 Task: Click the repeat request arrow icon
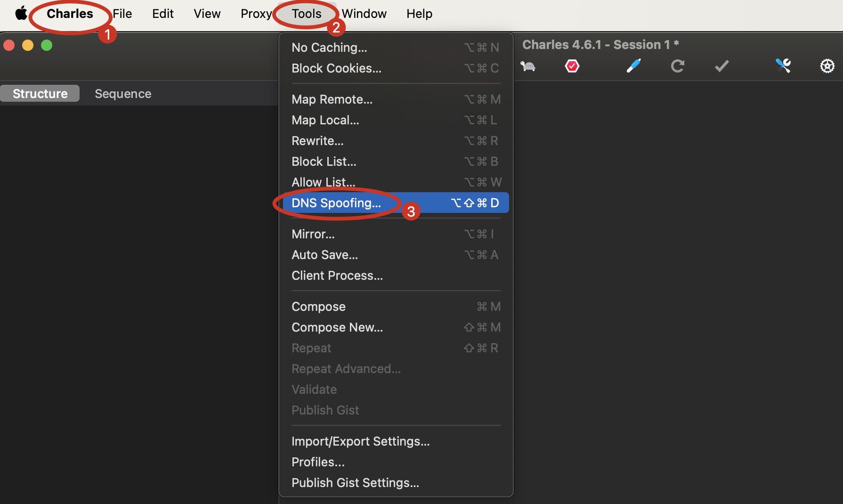pos(678,66)
